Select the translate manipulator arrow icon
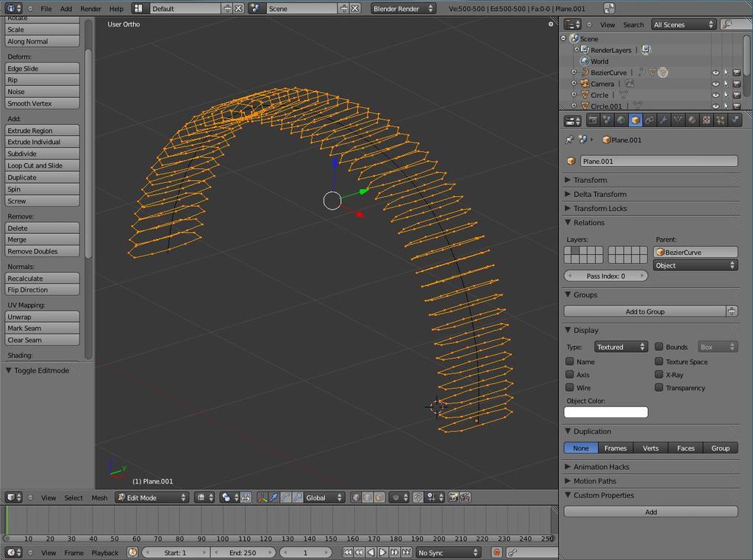Screen dimensions: 753x560 [x=274, y=498]
